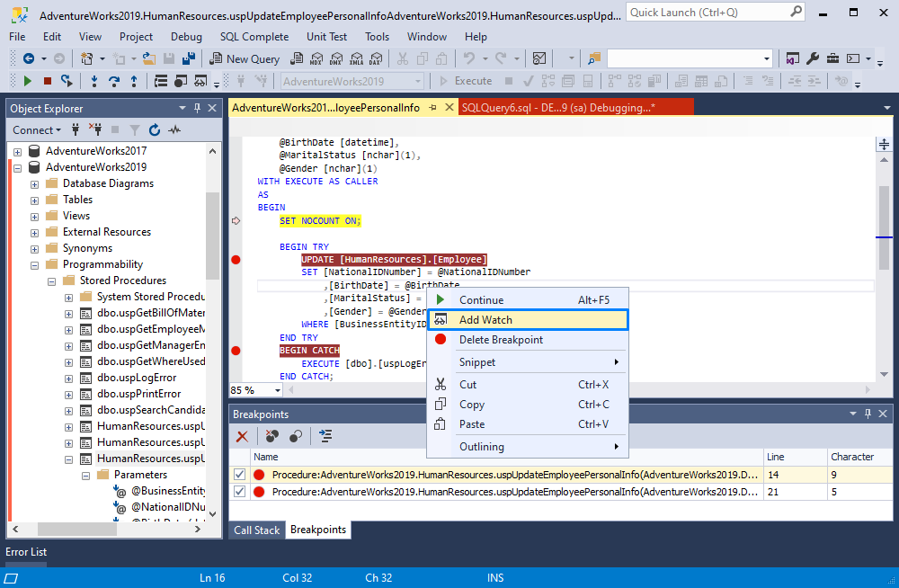Click the editor split window icon

(x=884, y=144)
